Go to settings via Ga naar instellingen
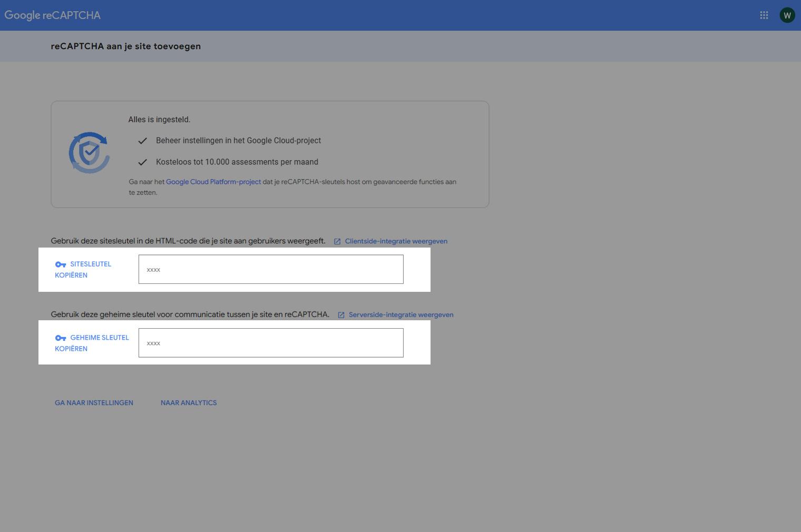This screenshot has width=801, height=532. pyautogui.click(x=94, y=403)
